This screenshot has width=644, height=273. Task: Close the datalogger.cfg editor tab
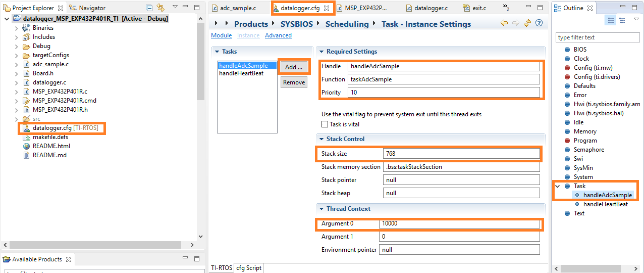coord(327,8)
